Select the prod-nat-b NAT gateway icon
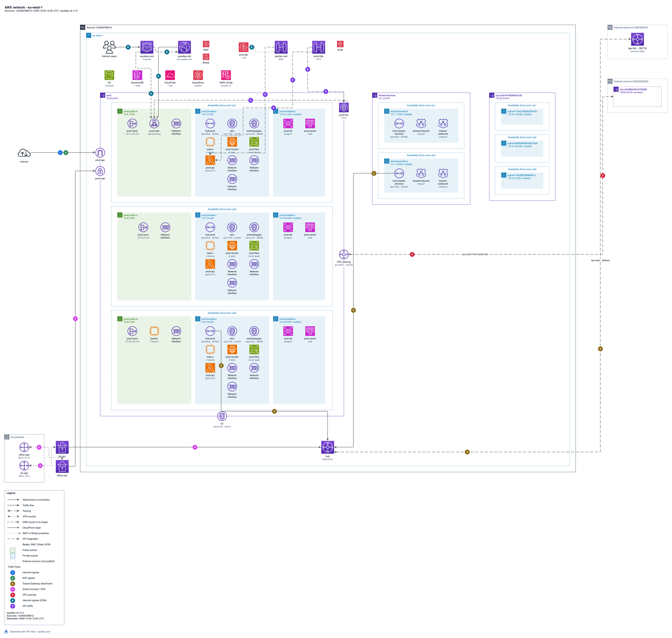This screenshot has width=672, height=638. (132, 123)
